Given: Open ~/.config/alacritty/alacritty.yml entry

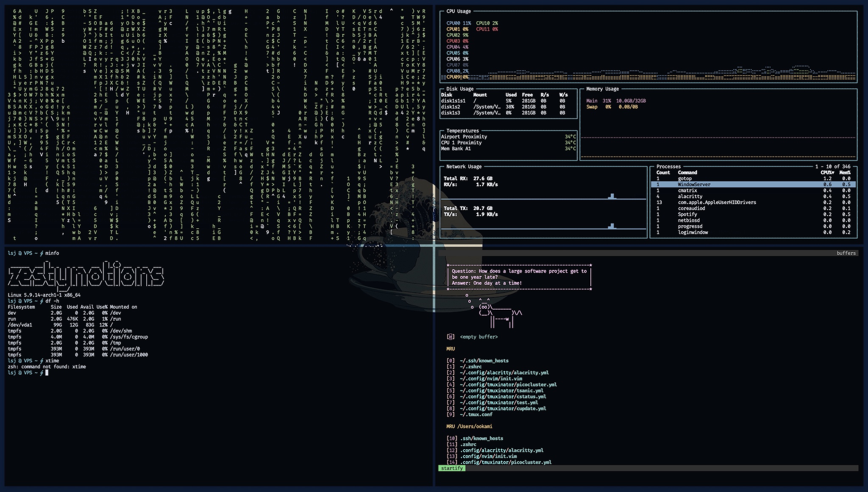Looking at the screenshot, I should pos(504,373).
